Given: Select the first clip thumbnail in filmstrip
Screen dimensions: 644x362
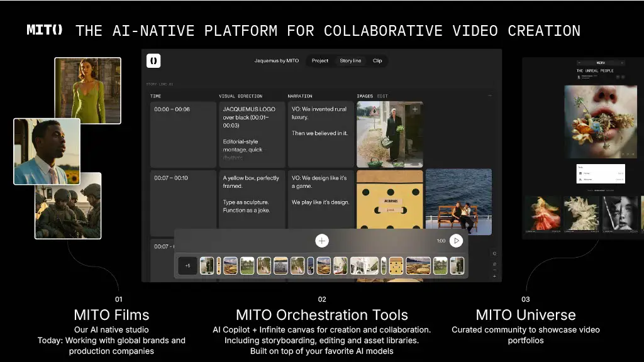Looking at the screenshot, I should [x=207, y=266].
